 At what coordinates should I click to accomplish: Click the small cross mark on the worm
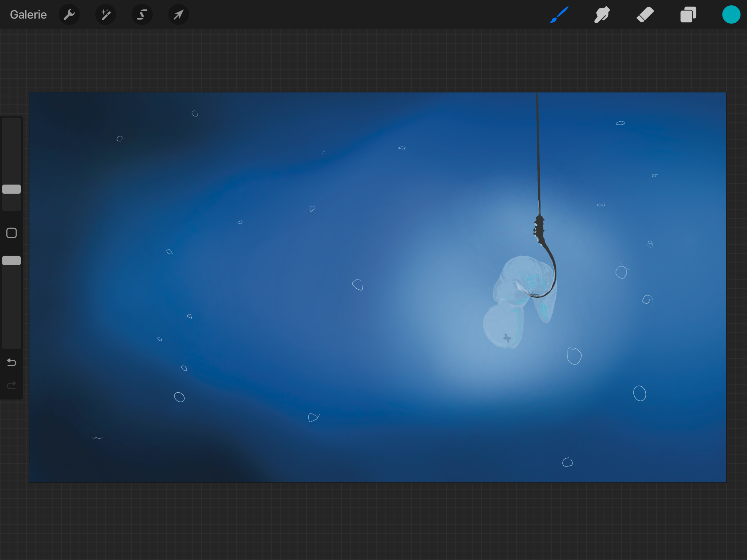pyautogui.click(x=507, y=338)
